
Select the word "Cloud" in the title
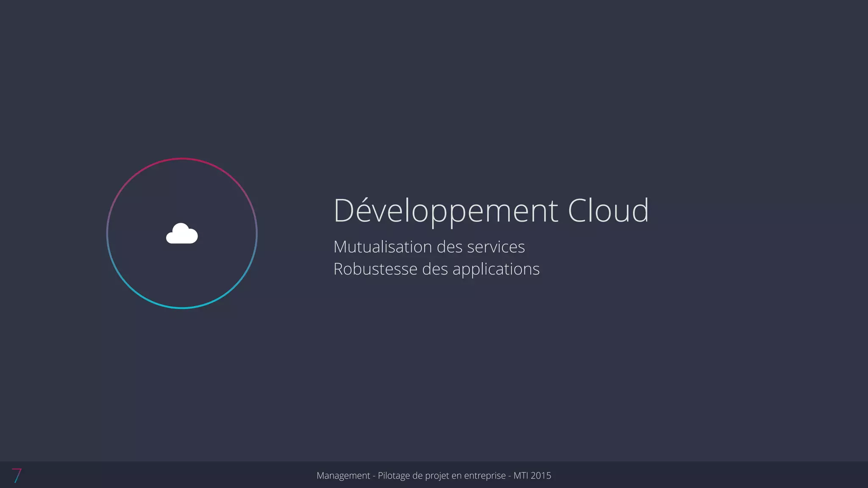(x=608, y=211)
